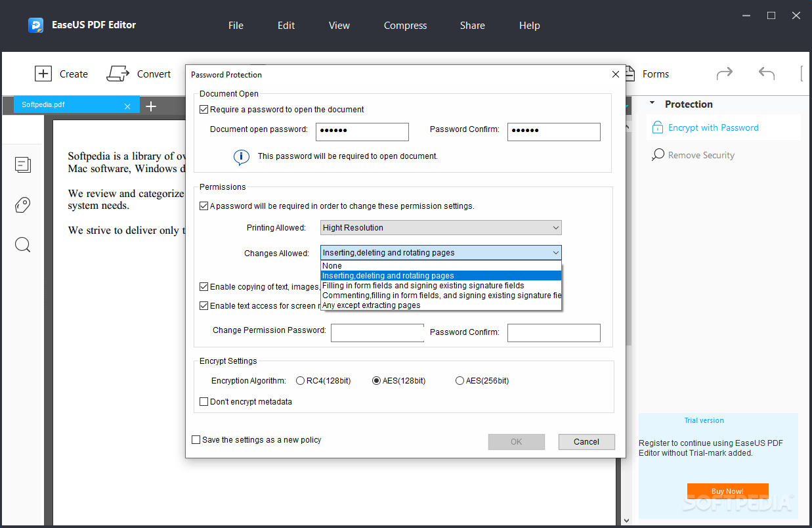
Task: Click the Cancel button
Action: pyautogui.click(x=587, y=442)
